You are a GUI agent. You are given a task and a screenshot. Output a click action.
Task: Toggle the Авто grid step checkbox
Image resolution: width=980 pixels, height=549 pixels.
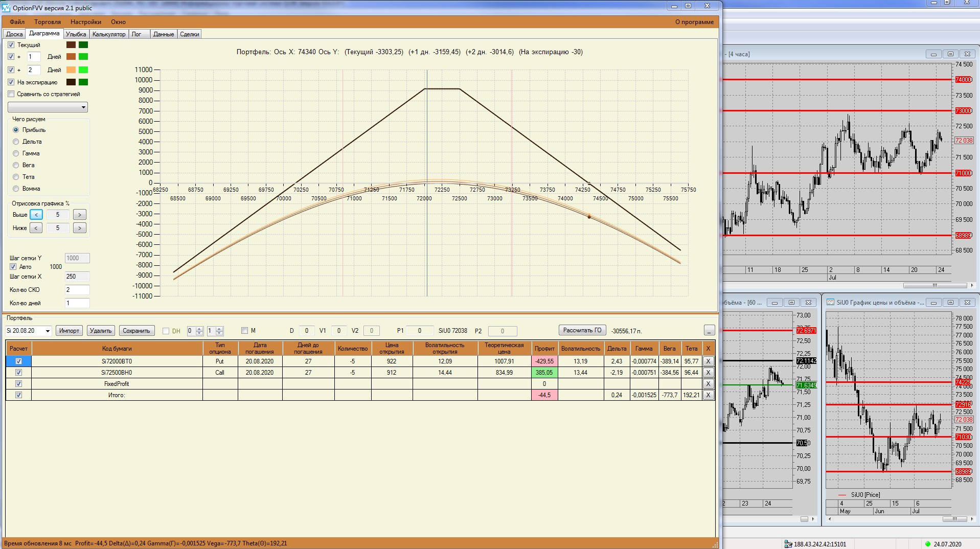[x=13, y=267]
